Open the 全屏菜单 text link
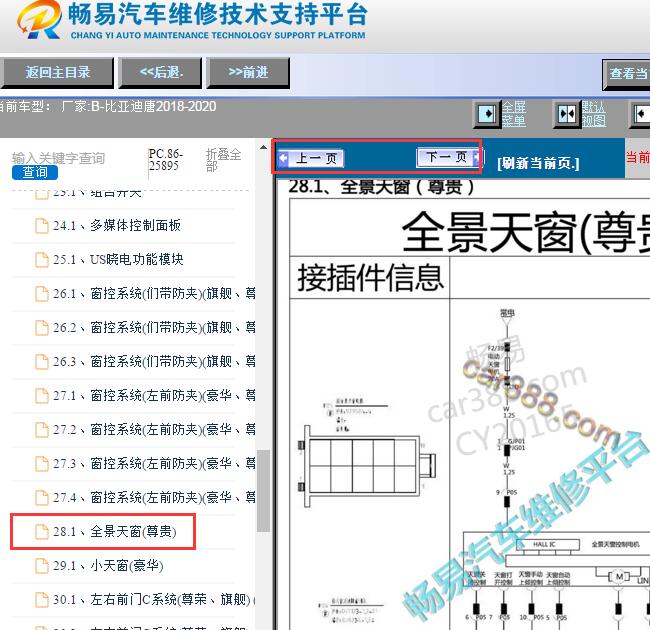Screen dimensions: 650x630 pyautogui.click(x=514, y=114)
